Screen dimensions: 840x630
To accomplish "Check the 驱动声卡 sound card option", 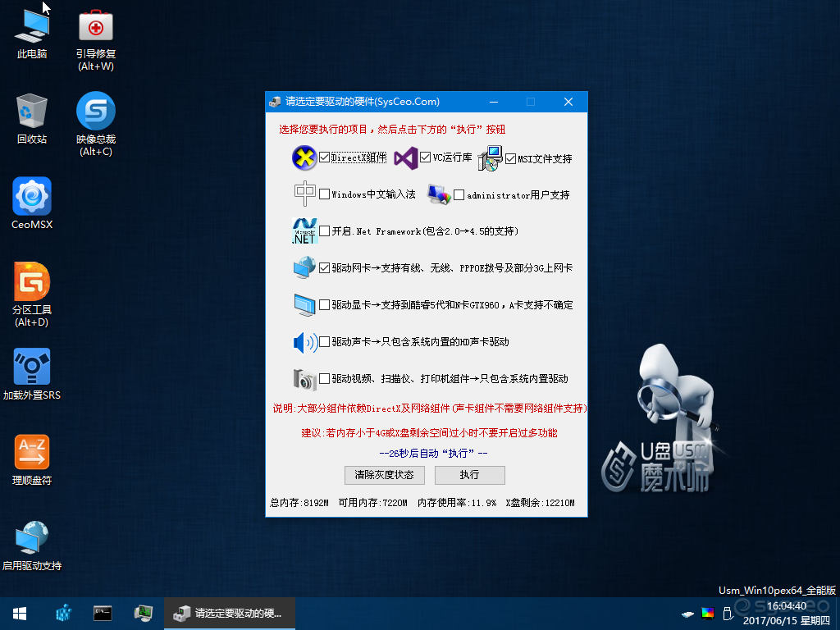I will (324, 342).
